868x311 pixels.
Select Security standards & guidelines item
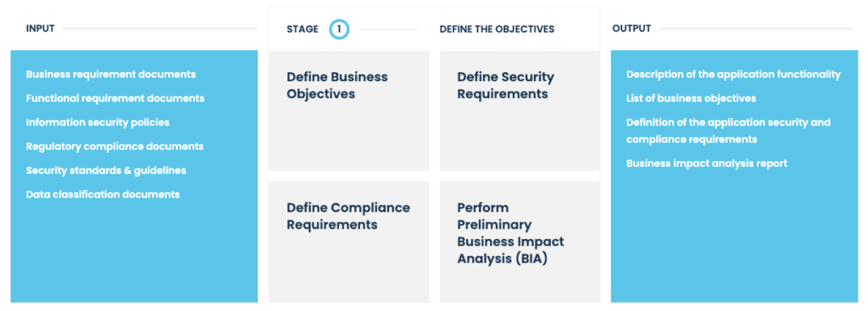coord(106,170)
